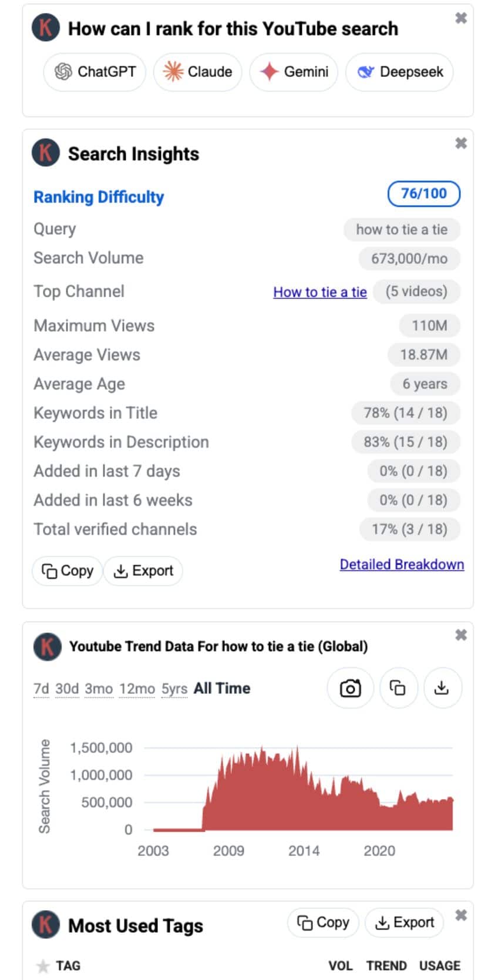
Task: Click the 673,000/mo search volume value
Action: pyautogui.click(x=409, y=259)
